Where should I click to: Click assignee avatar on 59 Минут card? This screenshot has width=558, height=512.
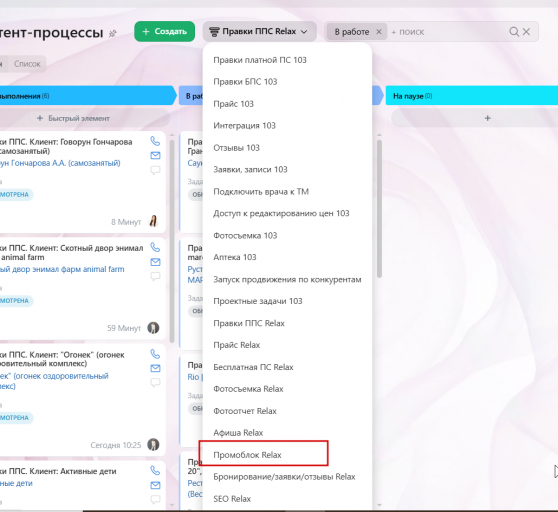153,328
